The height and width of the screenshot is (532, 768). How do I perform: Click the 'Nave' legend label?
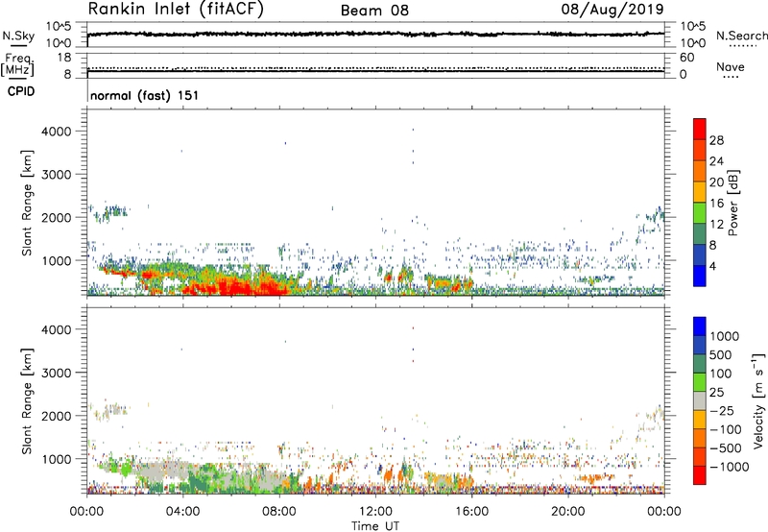point(731,67)
